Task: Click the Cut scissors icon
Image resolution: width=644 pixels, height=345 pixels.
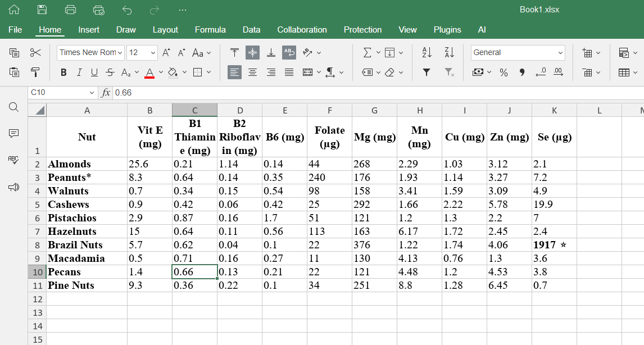Action: [35, 53]
